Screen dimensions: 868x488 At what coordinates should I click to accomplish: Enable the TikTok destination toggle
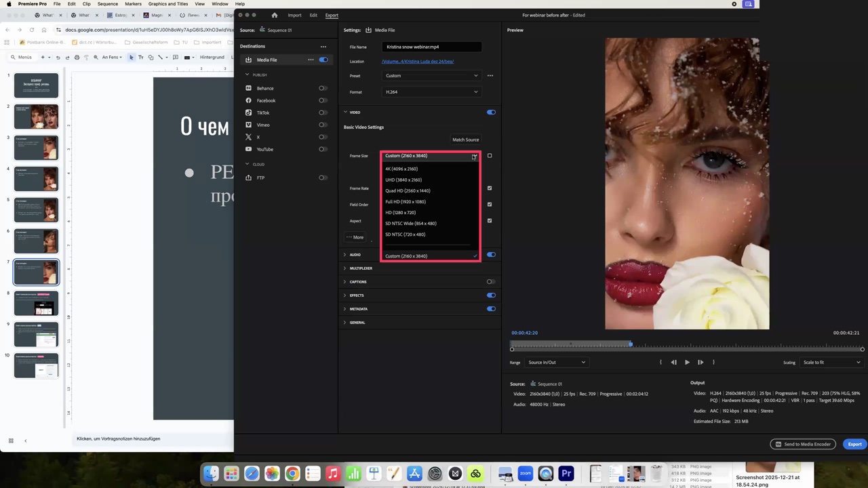pos(323,113)
